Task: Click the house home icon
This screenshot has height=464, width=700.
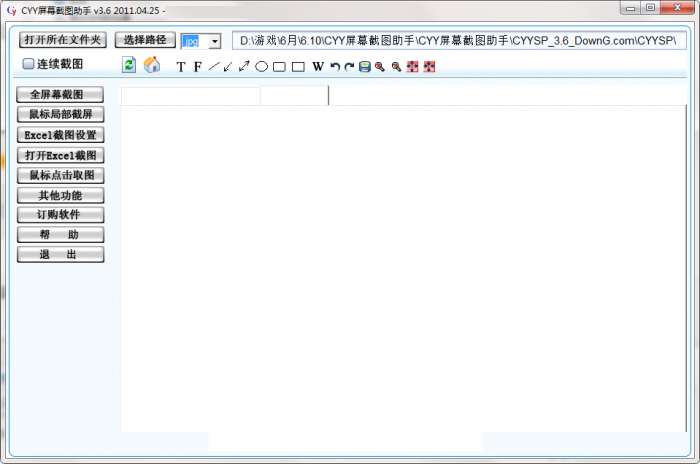Action: pyautogui.click(x=152, y=65)
